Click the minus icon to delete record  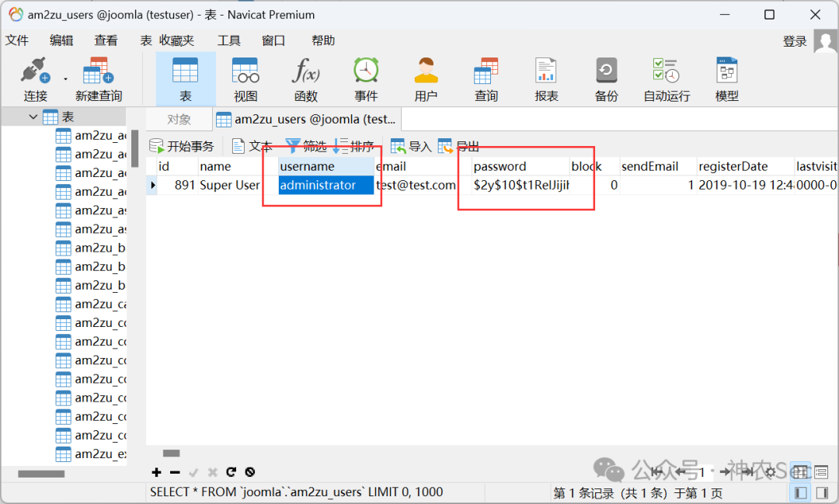tap(175, 472)
